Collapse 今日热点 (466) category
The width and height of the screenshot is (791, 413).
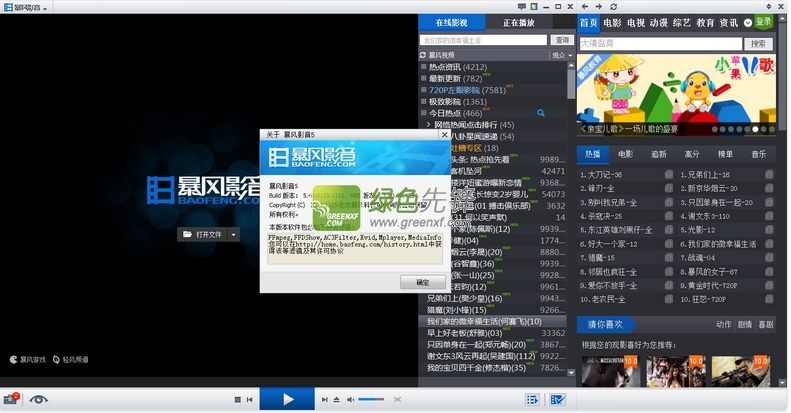[424, 113]
